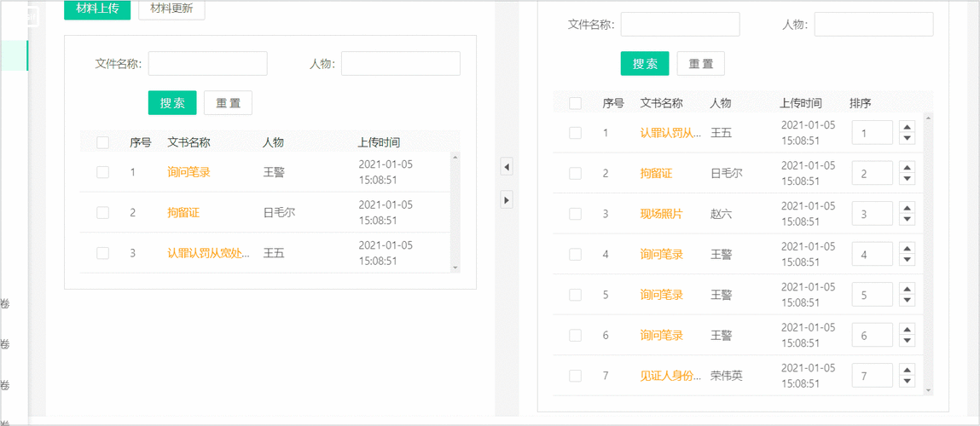This screenshot has height=426, width=980.
Task: Focus the right panel 人物 input
Action: (873, 25)
